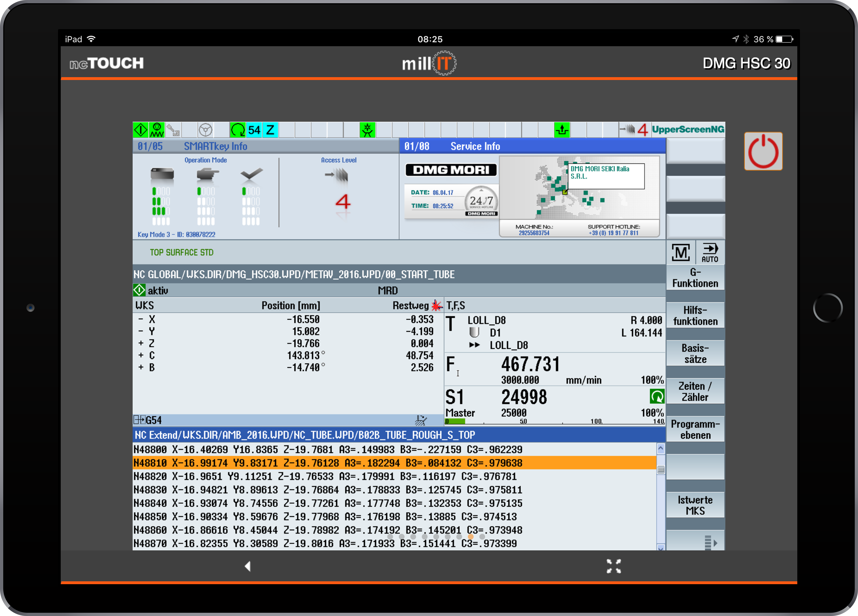Screen dimensions: 858x616
Task: Open the SMARTkey Info panel header
Action: (265, 146)
